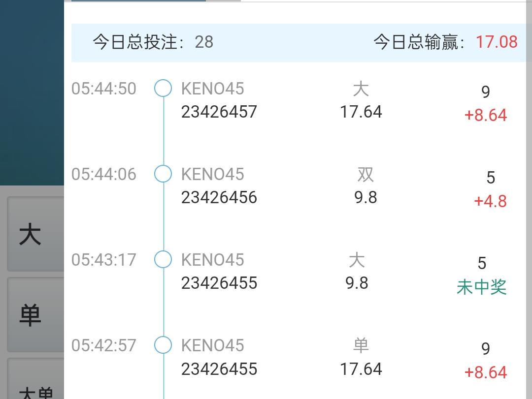Click the 今日总输赢 value 17.08

point(497,42)
